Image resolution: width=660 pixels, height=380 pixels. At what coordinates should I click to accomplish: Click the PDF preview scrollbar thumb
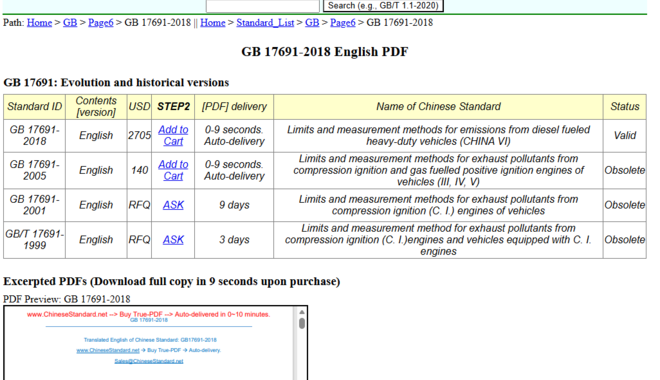click(x=302, y=323)
